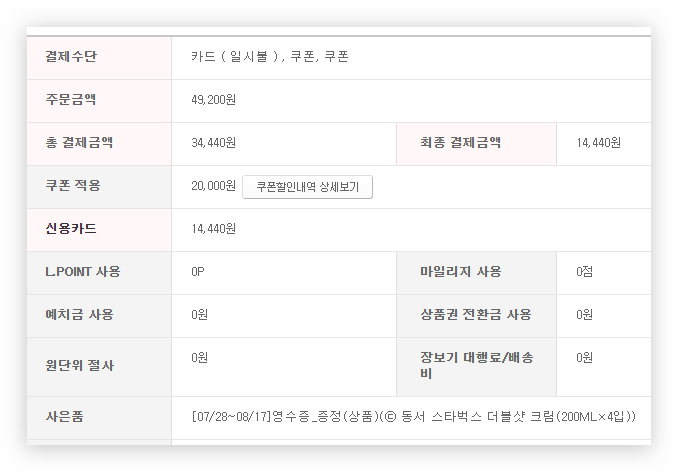The width and height of the screenshot is (678, 472).
Task: Select the 0P L.POINT value
Action: click(x=198, y=272)
